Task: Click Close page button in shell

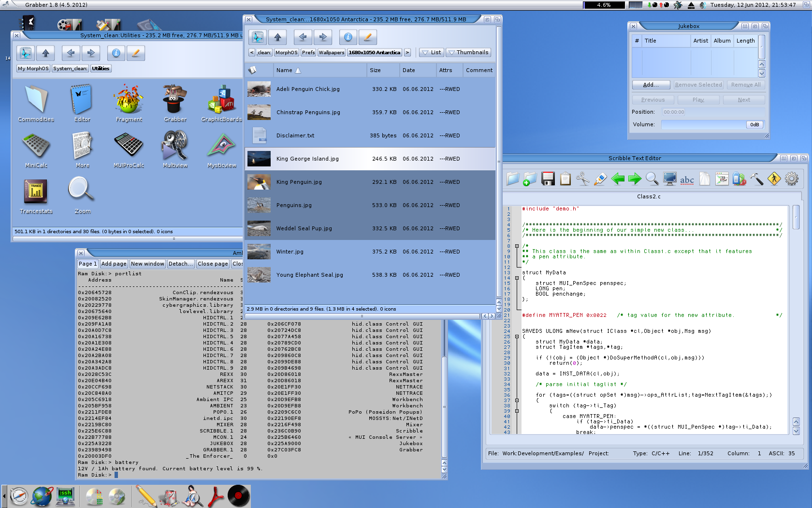Action: pyautogui.click(x=213, y=264)
